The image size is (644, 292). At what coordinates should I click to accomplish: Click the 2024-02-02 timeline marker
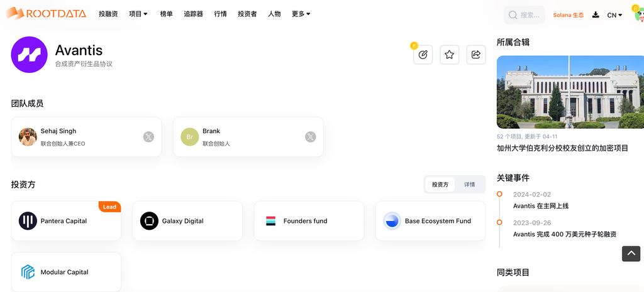pos(499,194)
